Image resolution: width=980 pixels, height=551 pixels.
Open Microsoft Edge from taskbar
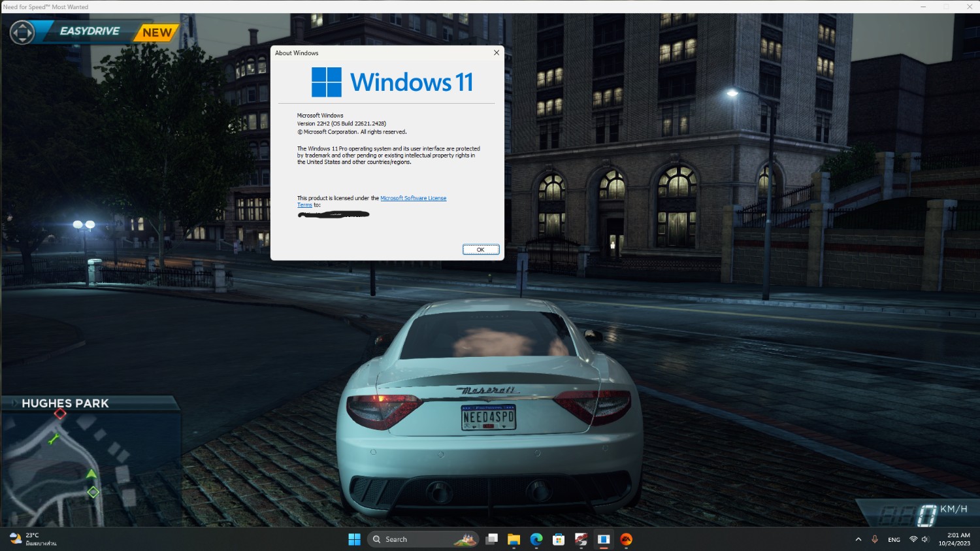[x=536, y=539]
